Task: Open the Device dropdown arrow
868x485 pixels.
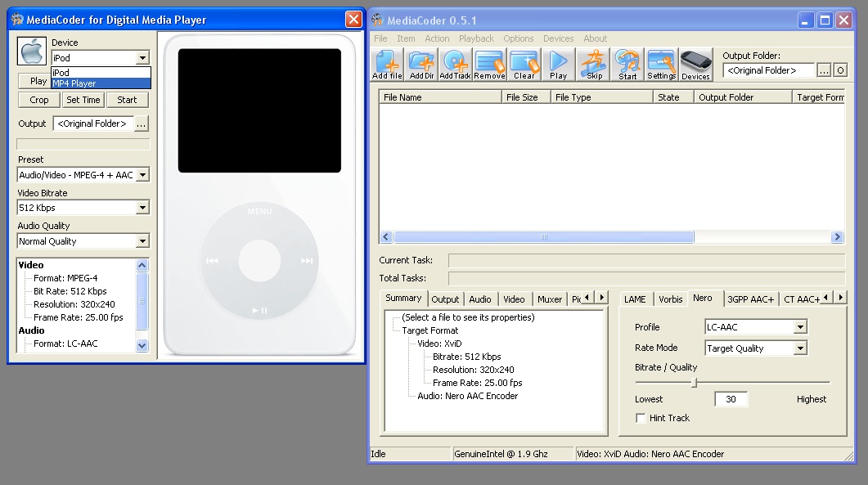Action: coord(142,57)
